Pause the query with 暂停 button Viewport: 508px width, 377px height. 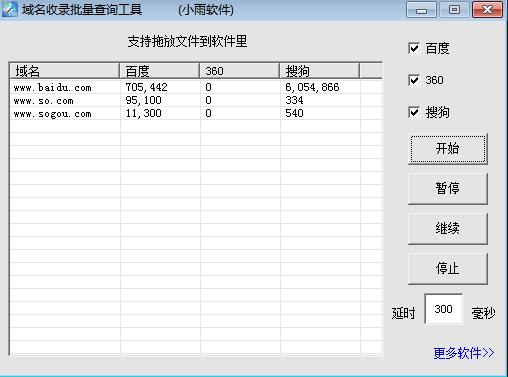coord(448,189)
